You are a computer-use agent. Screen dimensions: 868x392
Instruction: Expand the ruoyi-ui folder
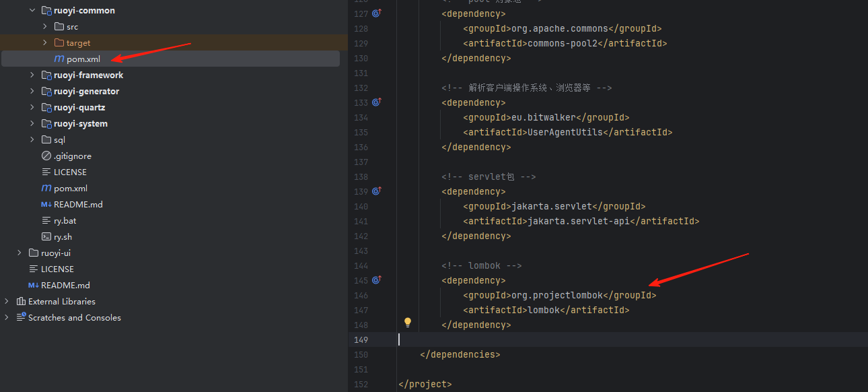coord(20,253)
